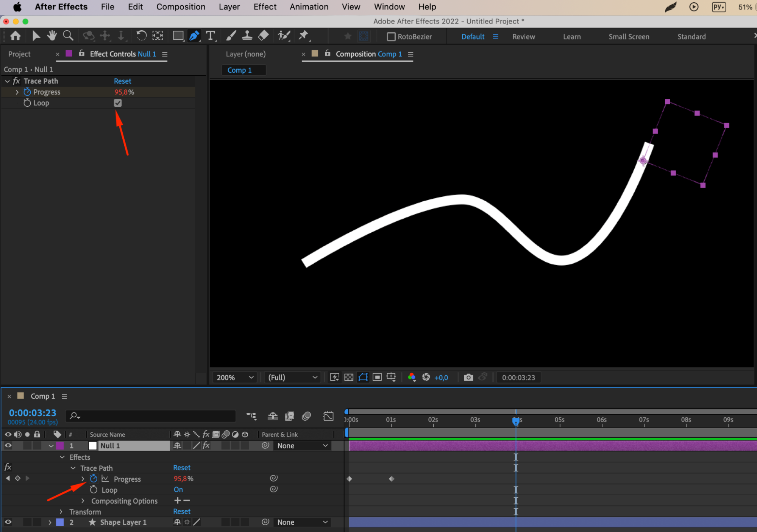
Task: Switch to the Project panel tab
Action: click(x=19, y=54)
